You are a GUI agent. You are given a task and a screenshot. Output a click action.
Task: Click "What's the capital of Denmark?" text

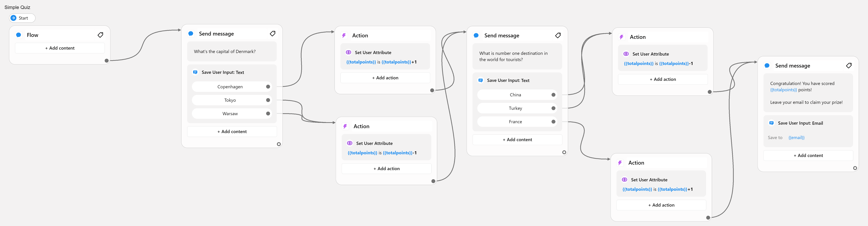coord(225,52)
